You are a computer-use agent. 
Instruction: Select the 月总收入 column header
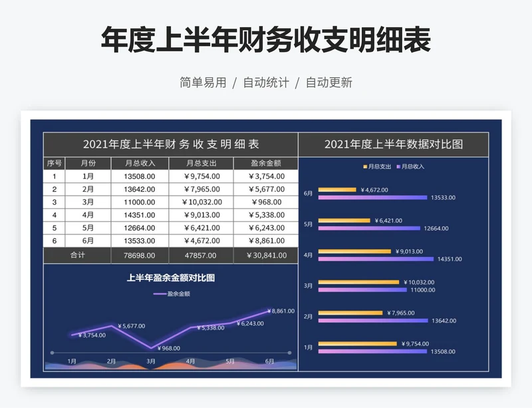pos(140,164)
